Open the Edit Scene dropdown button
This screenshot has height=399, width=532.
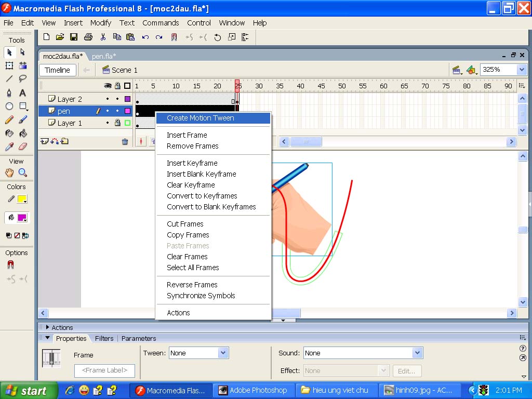click(457, 70)
